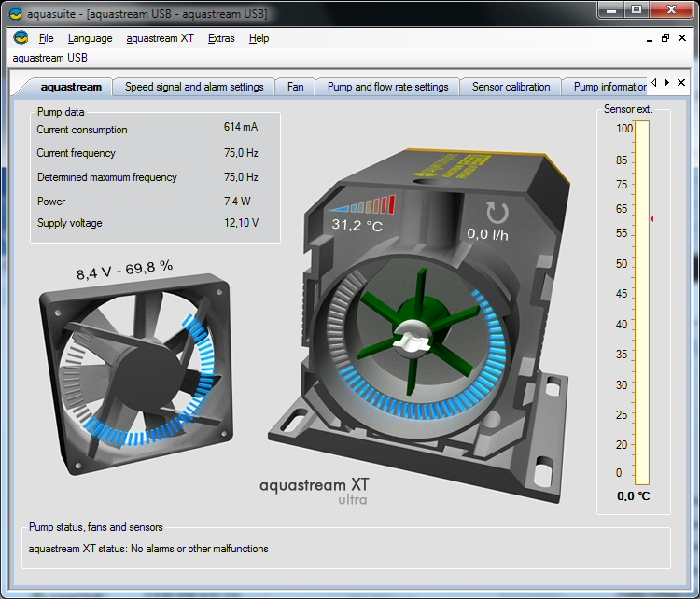Screen dimensions: 700x599
Task: Open the Extras menu
Action: tap(221, 38)
